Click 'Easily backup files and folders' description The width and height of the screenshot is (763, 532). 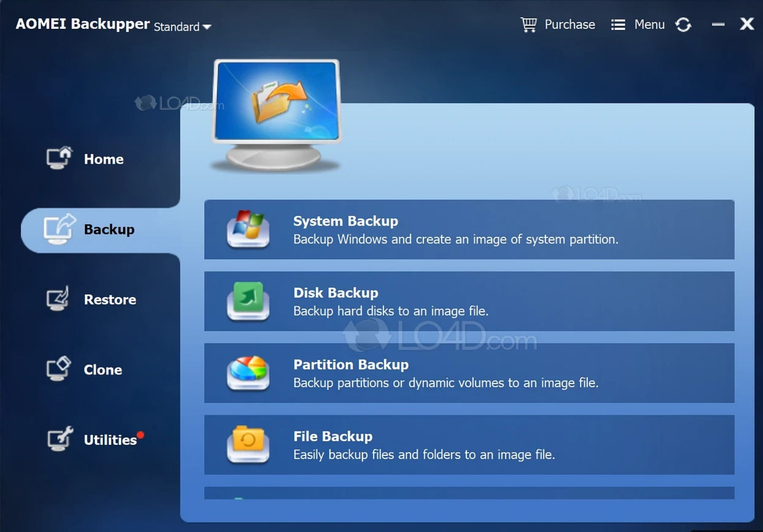(424, 455)
